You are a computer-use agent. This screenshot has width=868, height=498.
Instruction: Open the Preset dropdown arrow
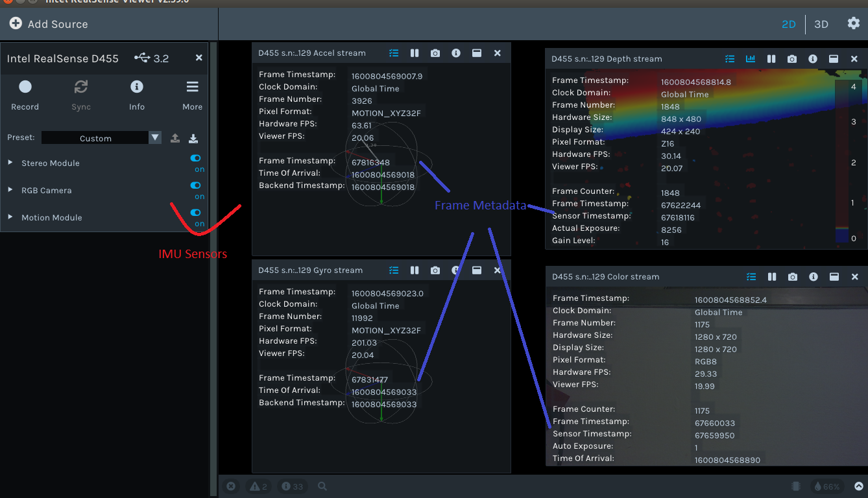[x=154, y=137]
